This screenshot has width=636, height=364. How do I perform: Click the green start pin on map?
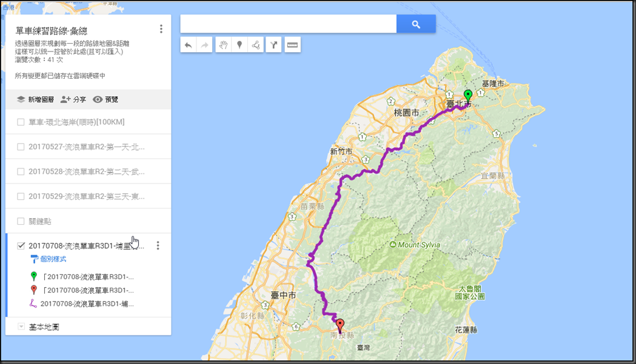[468, 96]
